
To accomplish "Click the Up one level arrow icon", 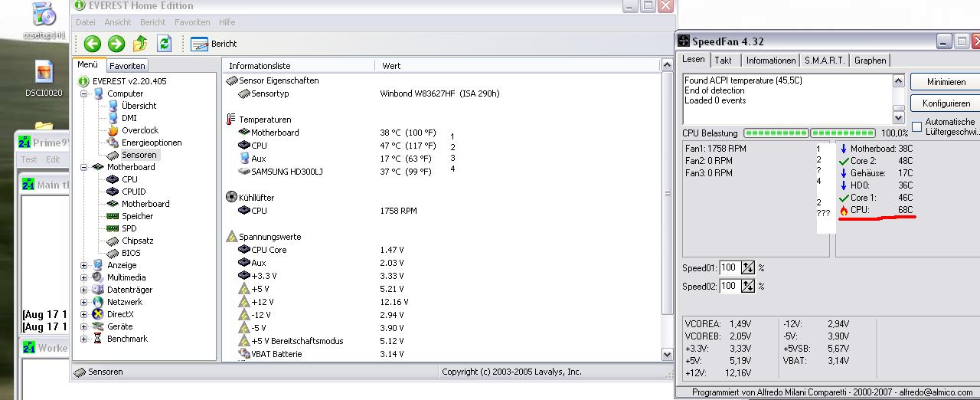I will (x=140, y=44).
